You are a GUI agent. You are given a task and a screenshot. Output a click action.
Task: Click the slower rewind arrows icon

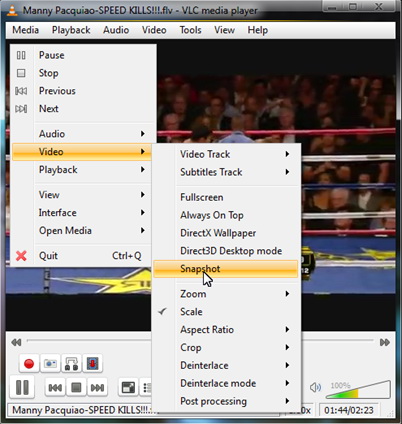click(x=16, y=342)
